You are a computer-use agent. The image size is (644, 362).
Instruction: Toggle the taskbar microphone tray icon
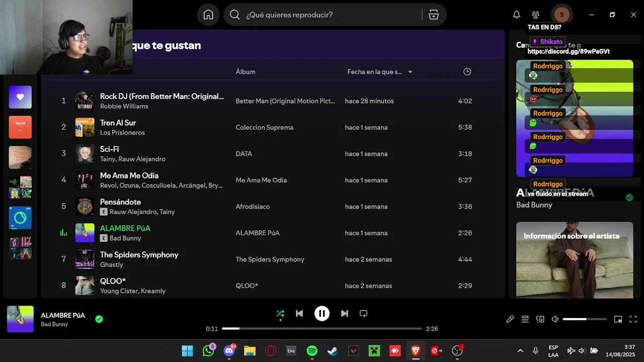535,350
